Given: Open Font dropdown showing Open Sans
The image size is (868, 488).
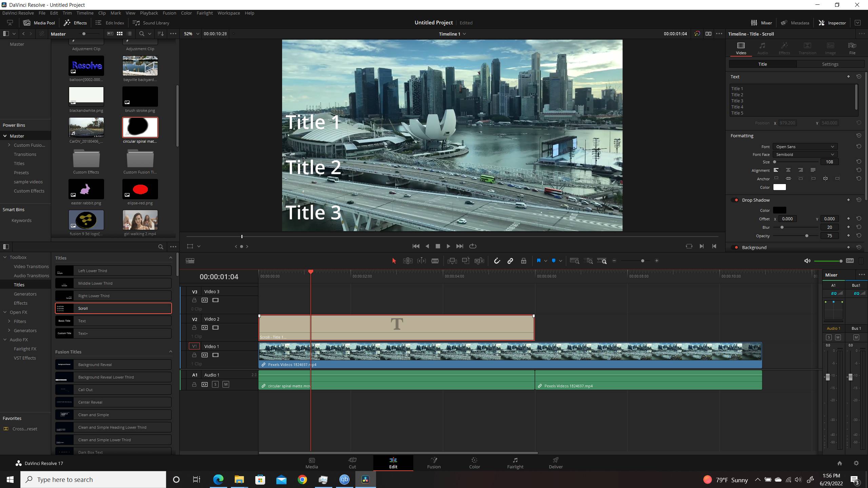Looking at the screenshot, I should (805, 147).
